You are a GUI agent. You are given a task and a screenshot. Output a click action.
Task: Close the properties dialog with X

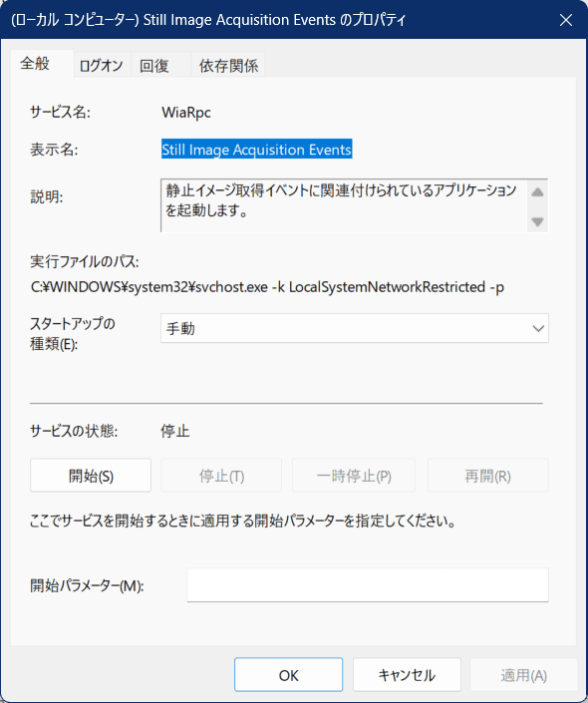click(x=566, y=20)
